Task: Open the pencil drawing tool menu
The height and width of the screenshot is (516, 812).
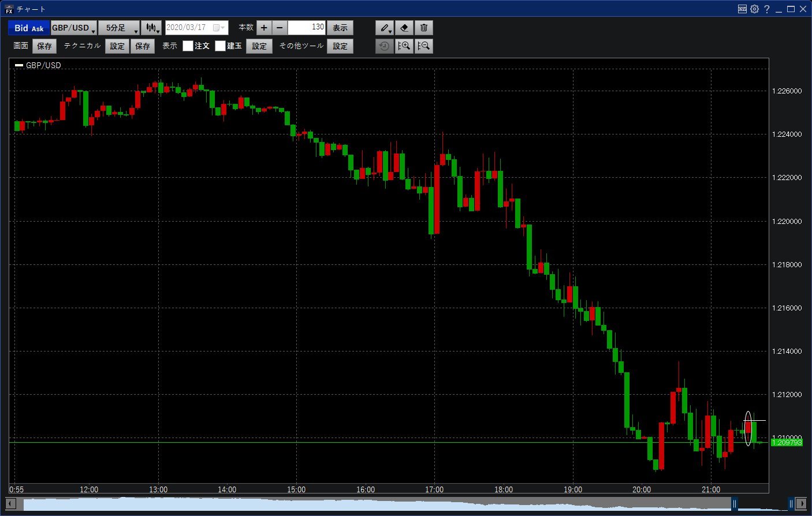Action: [x=385, y=28]
